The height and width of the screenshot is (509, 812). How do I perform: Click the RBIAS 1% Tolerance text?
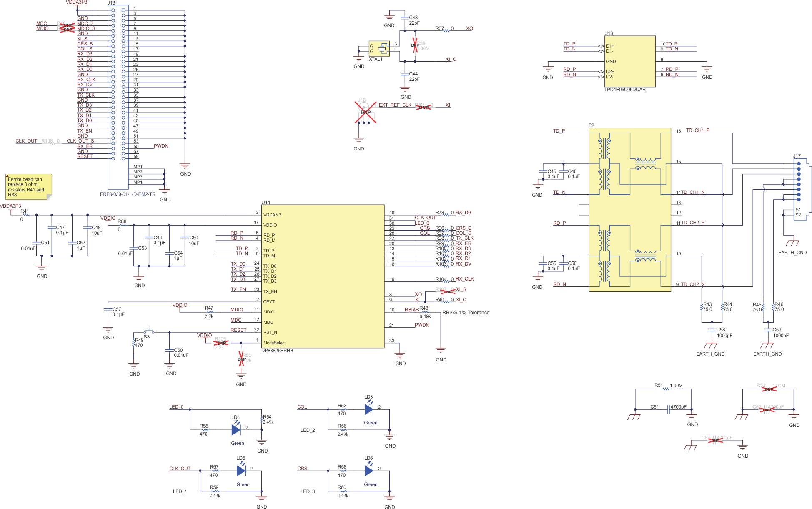click(x=466, y=313)
